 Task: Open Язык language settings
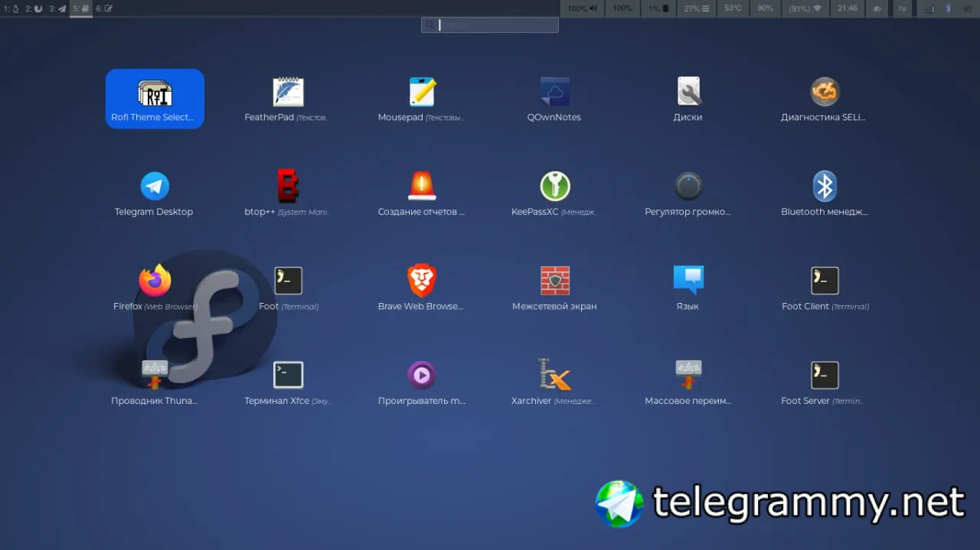(688, 288)
